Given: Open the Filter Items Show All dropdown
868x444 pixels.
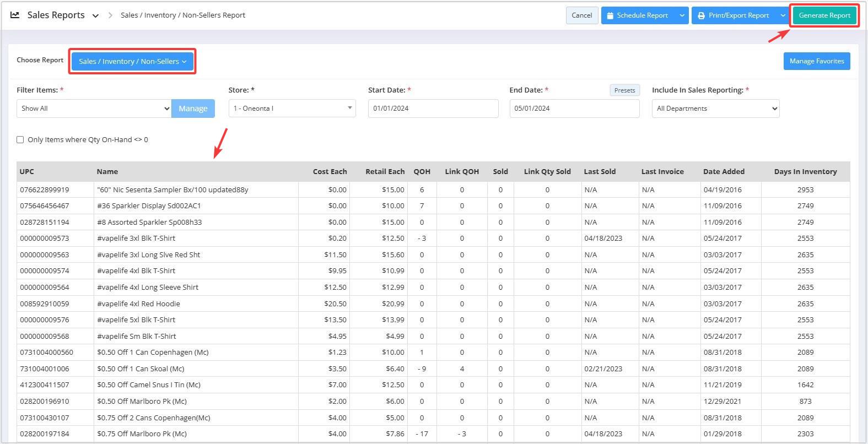Looking at the screenshot, I should click(x=94, y=109).
